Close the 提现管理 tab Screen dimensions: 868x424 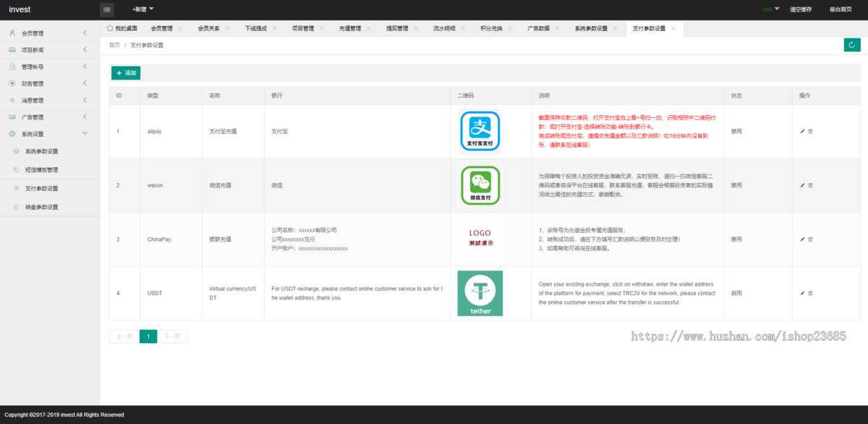coord(416,28)
